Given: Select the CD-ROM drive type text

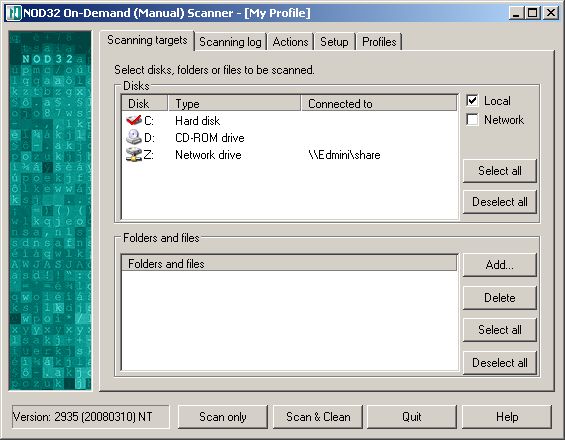Looking at the screenshot, I should pyautogui.click(x=210, y=138).
